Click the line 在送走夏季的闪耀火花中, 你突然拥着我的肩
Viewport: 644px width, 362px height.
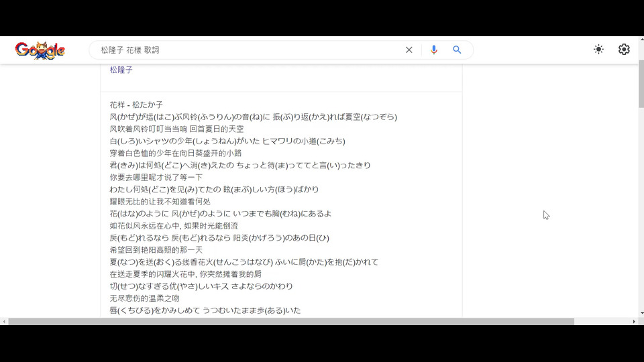coord(186,274)
